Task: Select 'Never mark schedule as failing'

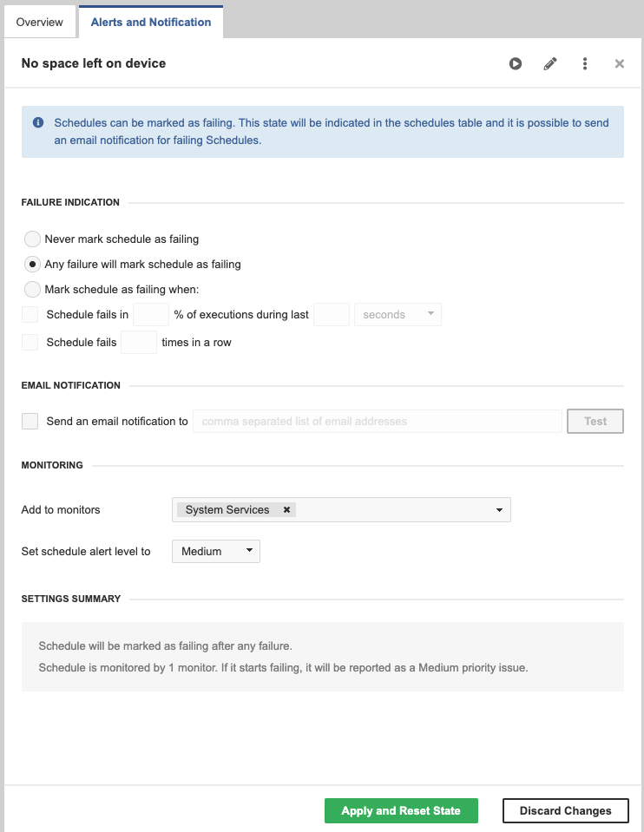Action: tap(31, 239)
